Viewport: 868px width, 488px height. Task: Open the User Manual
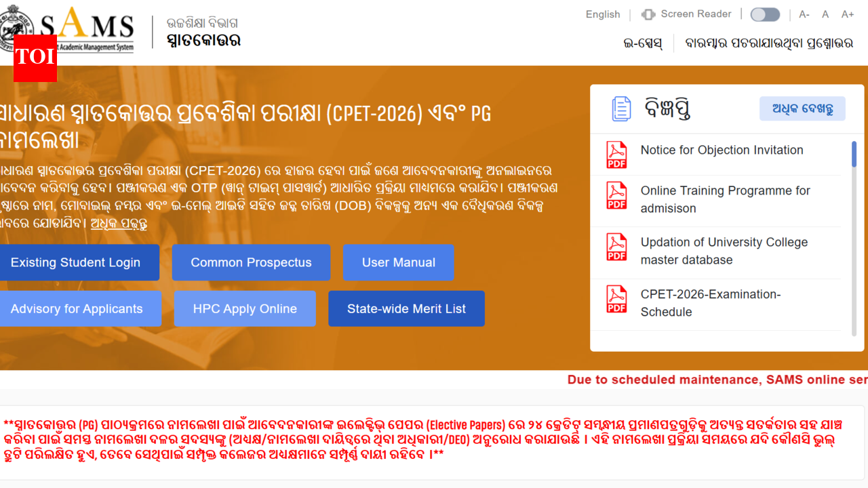point(399,262)
